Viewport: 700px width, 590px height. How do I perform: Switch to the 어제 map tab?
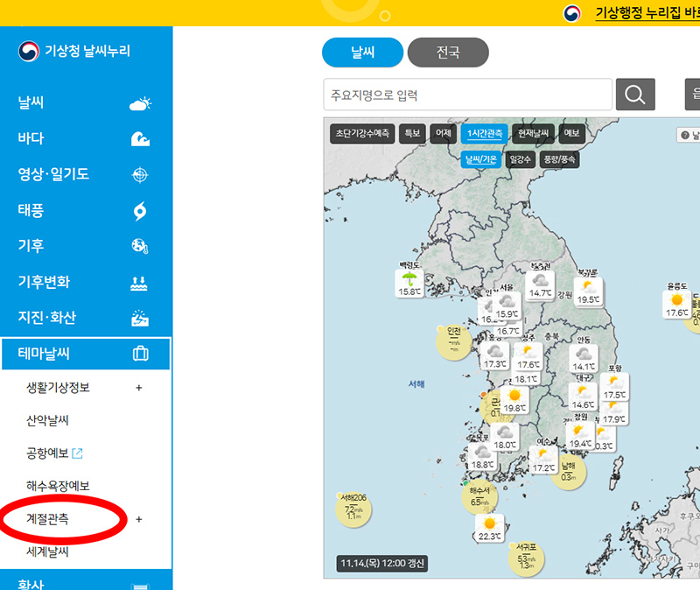[x=443, y=134]
